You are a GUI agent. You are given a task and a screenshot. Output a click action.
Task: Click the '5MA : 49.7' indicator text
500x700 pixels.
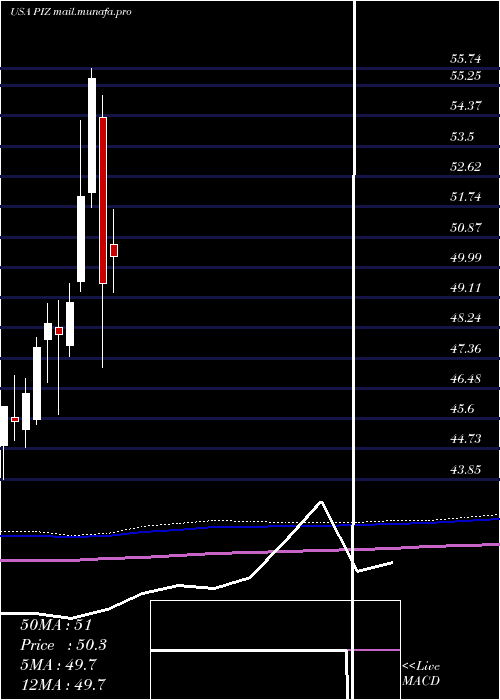point(58,665)
